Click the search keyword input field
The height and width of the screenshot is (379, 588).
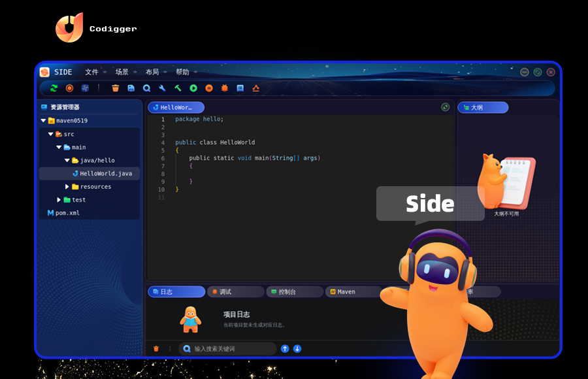pyautogui.click(x=225, y=348)
